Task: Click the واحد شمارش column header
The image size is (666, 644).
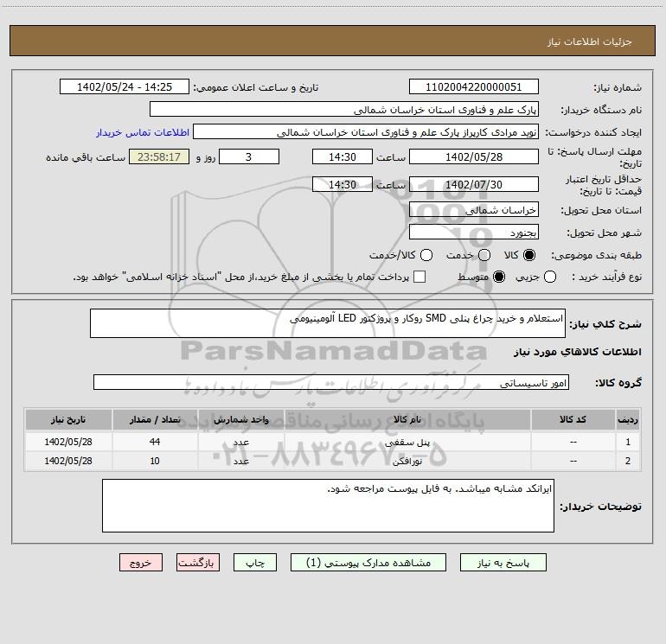Action: pyautogui.click(x=240, y=419)
